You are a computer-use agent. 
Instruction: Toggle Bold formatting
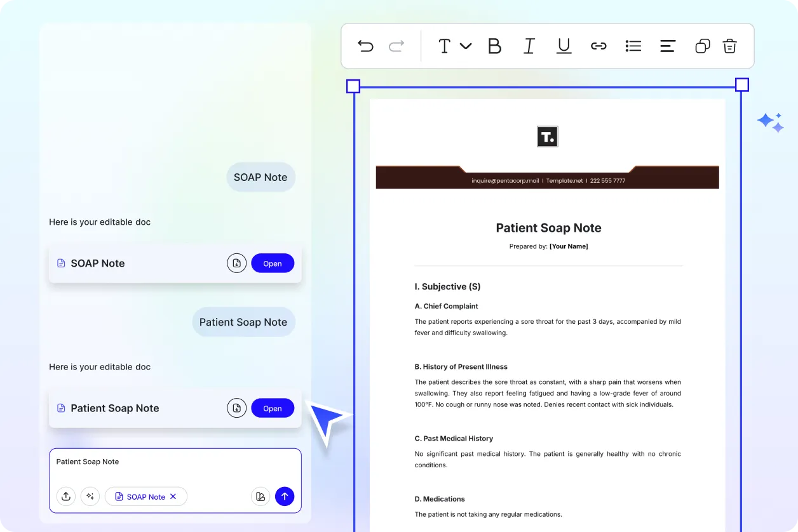pos(494,46)
